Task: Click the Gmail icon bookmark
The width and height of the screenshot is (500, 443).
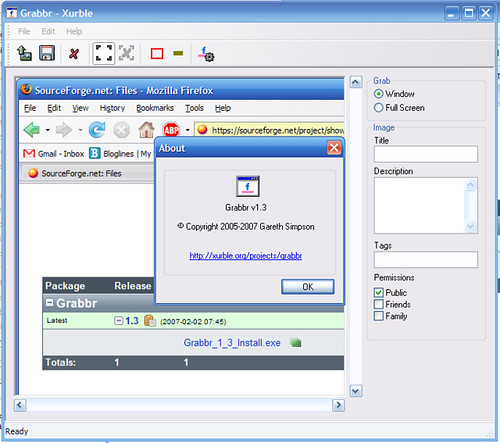Action: point(29,153)
